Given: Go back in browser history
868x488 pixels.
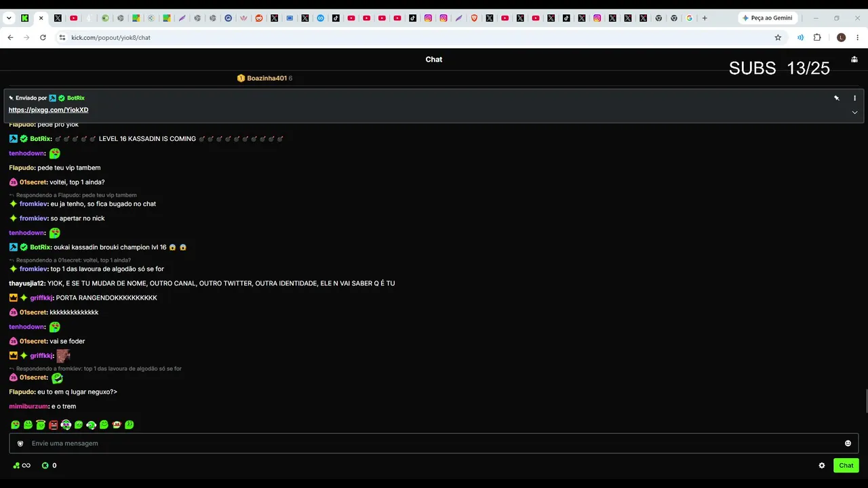Looking at the screenshot, I should (10, 38).
